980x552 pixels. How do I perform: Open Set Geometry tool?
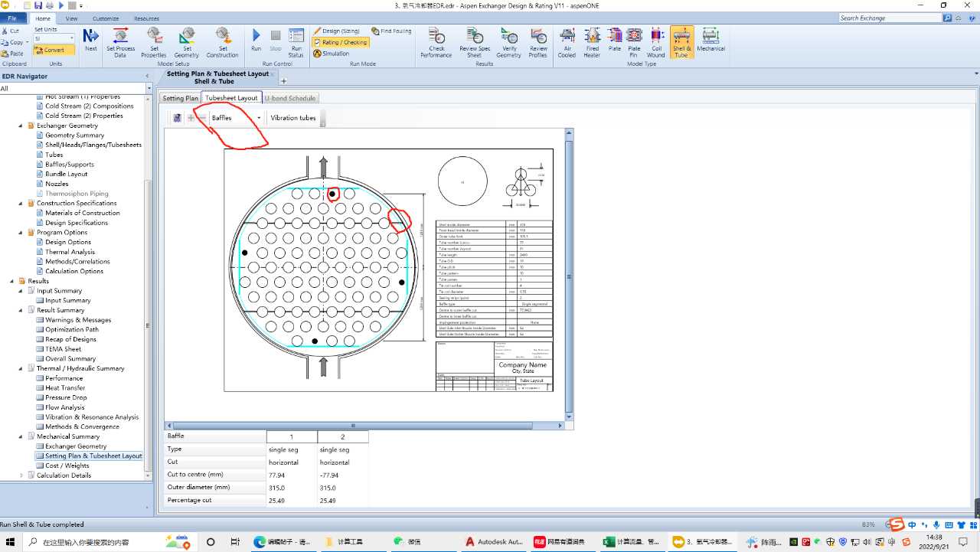click(x=187, y=43)
